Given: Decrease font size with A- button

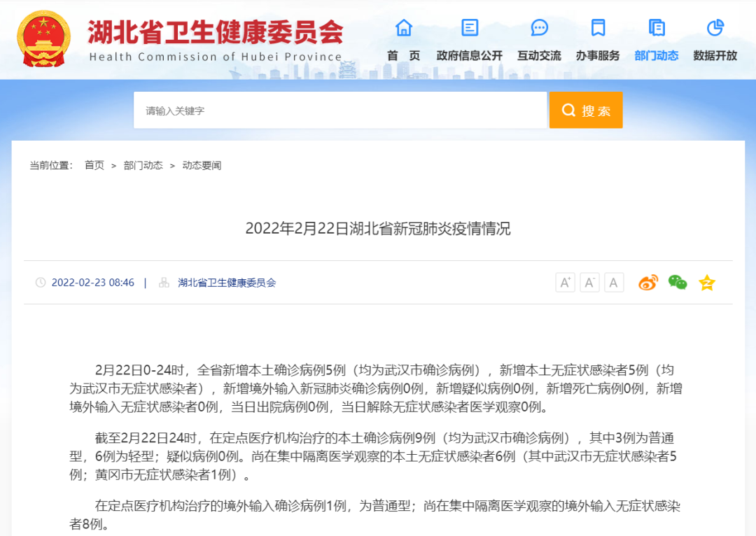Looking at the screenshot, I should pyautogui.click(x=589, y=283).
